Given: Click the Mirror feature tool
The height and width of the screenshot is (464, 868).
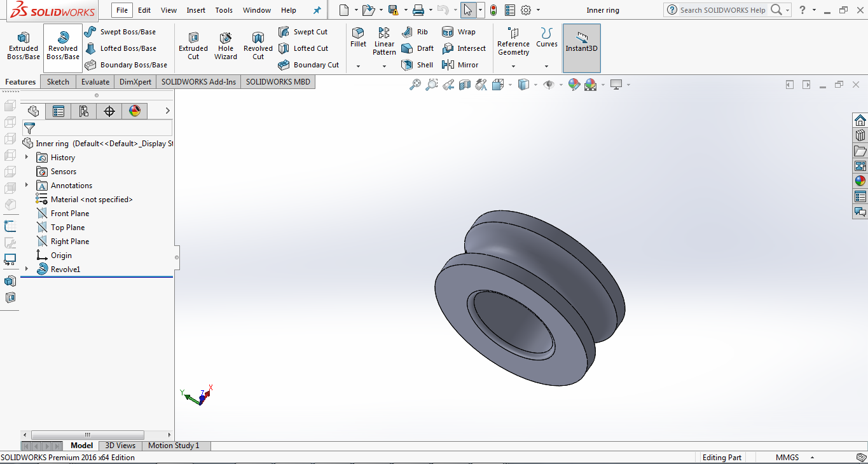Looking at the screenshot, I should coord(460,65).
